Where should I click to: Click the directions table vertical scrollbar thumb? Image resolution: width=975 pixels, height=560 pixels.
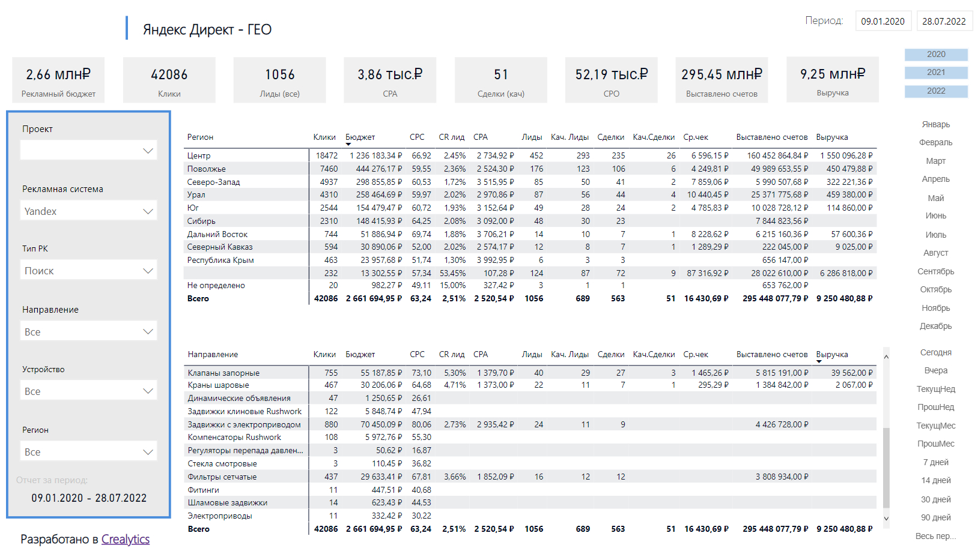886,468
